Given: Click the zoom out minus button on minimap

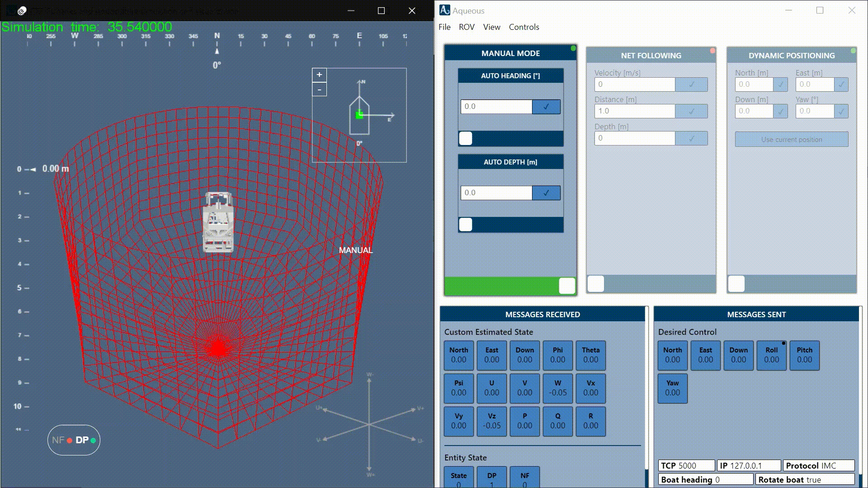Looking at the screenshot, I should (x=319, y=90).
